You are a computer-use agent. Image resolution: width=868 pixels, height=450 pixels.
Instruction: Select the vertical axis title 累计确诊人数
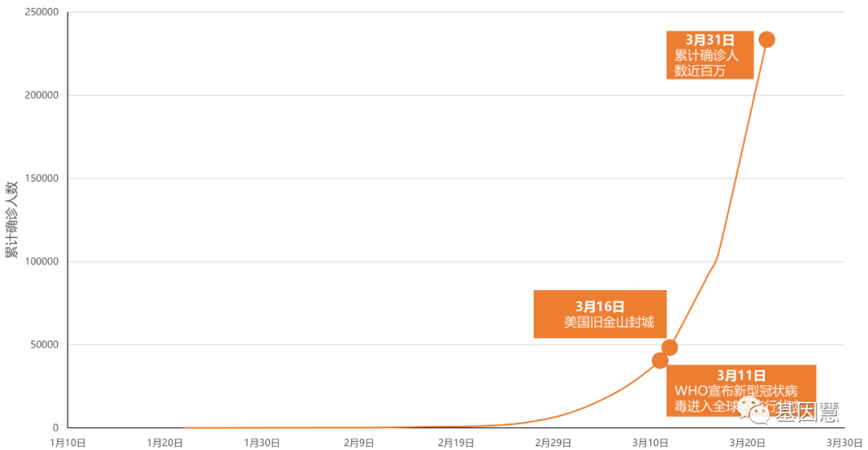[11, 219]
